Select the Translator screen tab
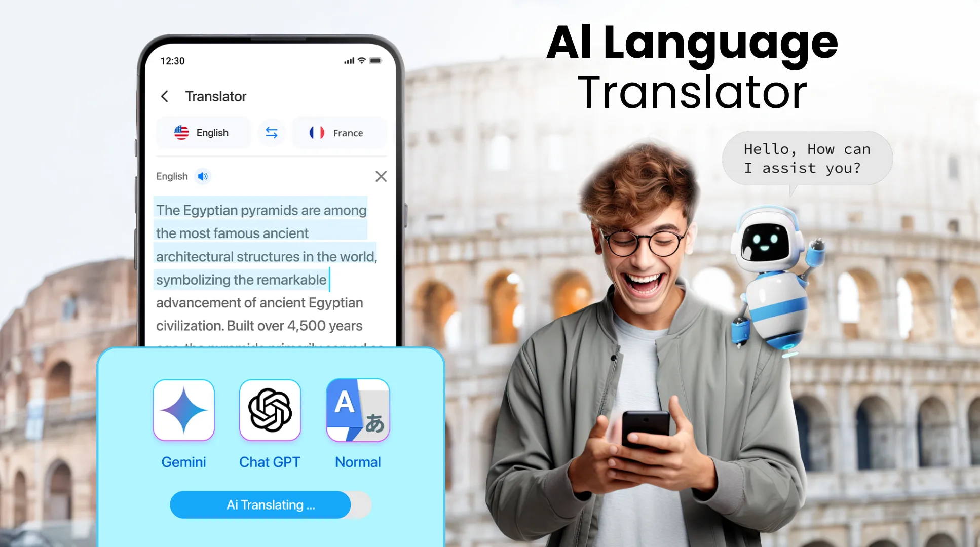The image size is (980, 547). click(x=217, y=96)
